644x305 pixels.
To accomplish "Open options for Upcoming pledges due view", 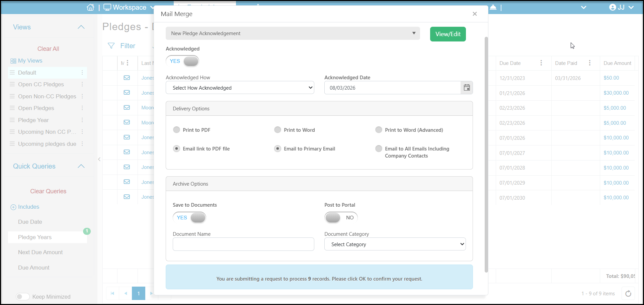I will 82,144.
